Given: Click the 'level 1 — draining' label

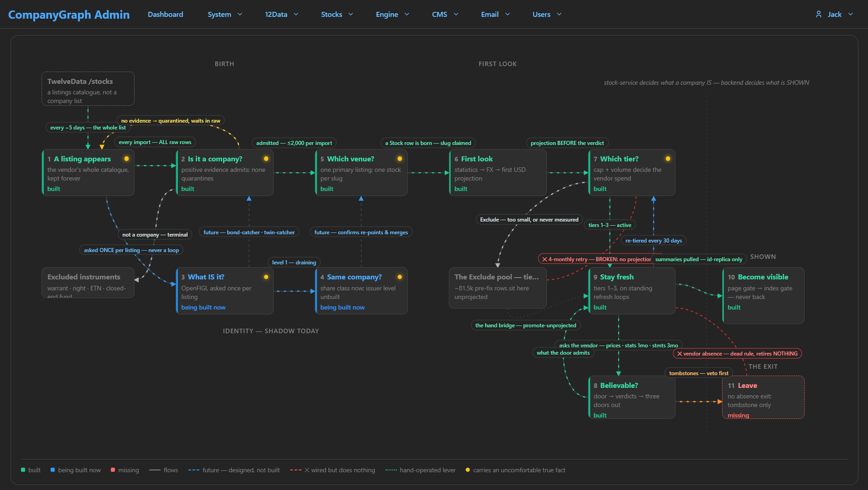Looking at the screenshot, I should [x=294, y=263].
